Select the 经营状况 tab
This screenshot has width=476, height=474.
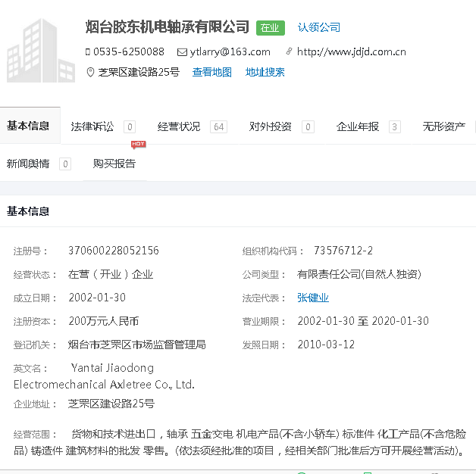[x=180, y=126]
